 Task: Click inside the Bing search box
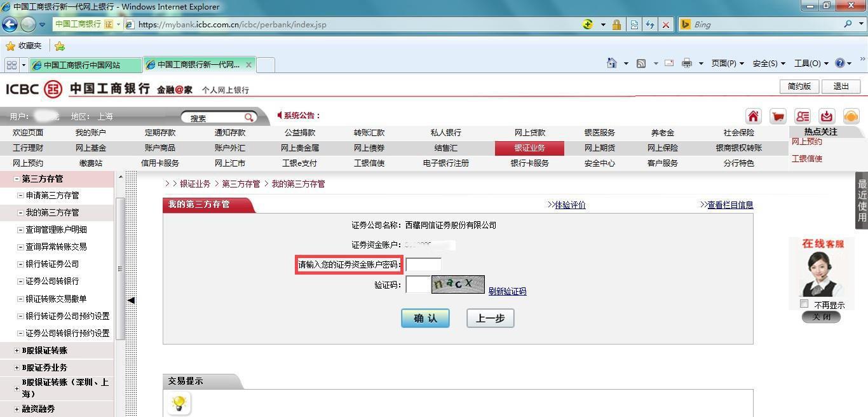click(766, 24)
